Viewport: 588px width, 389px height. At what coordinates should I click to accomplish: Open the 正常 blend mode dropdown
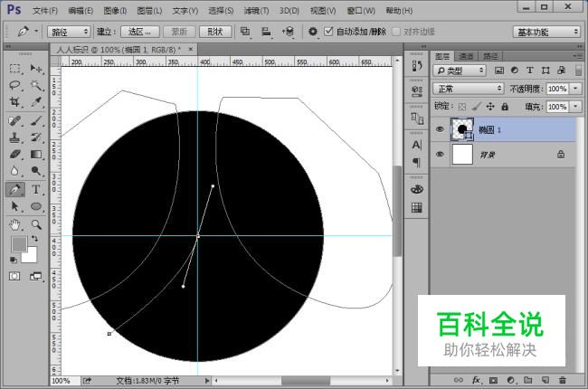pyautogui.click(x=468, y=89)
